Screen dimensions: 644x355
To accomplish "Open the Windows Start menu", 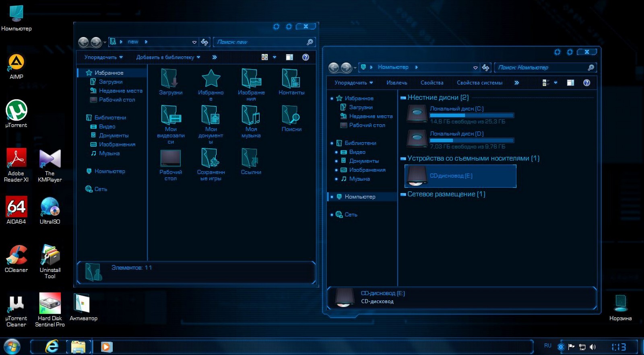I will [x=12, y=347].
